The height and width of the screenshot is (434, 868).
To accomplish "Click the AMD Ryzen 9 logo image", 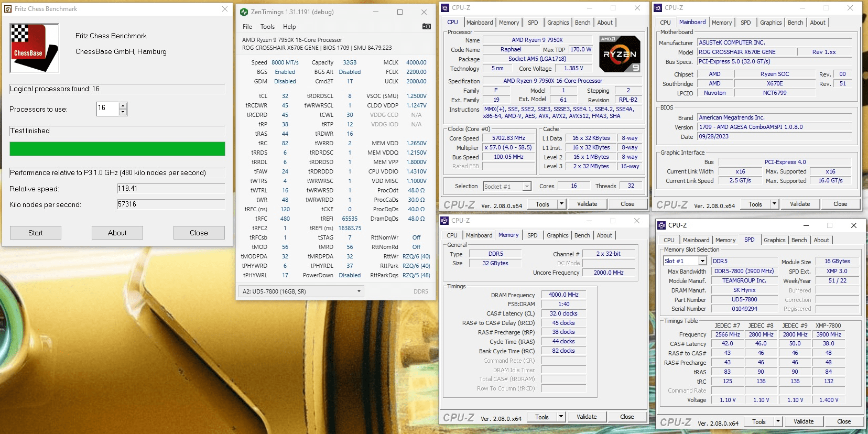I will point(620,54).
